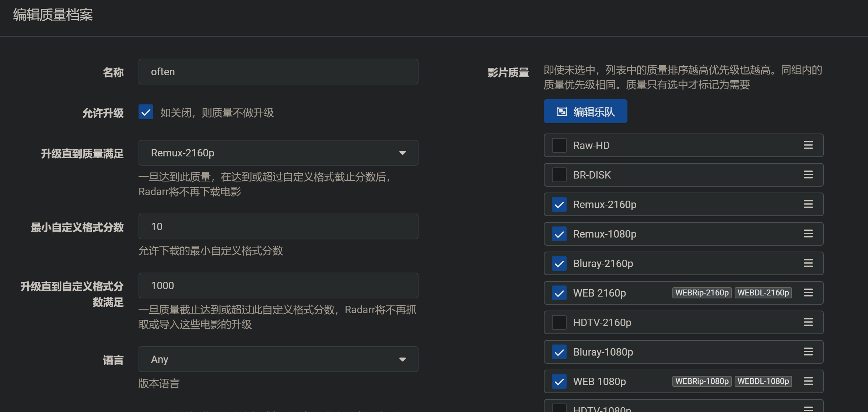This screenshot has width=868, height=412.
Task: Click the drag handle for Remux-2160p quality
Action: [808, 204]
